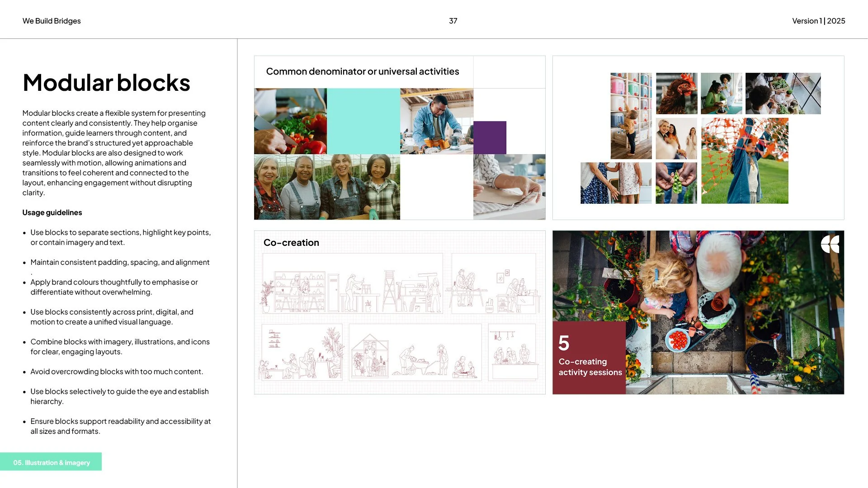This screenshot has height=488, width=868.
Task: Select the orange net woman photo
Action: (x=745, y=160)
